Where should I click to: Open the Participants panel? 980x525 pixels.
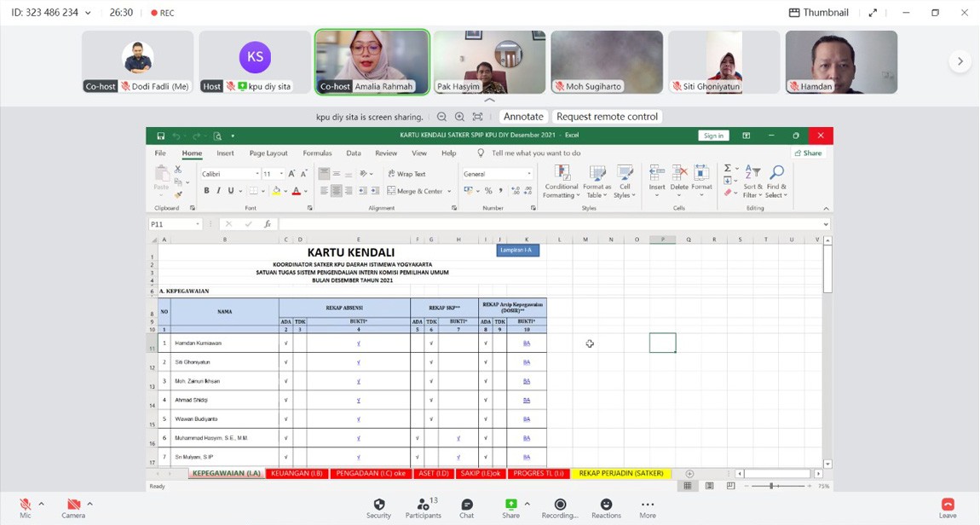(423, 505)
